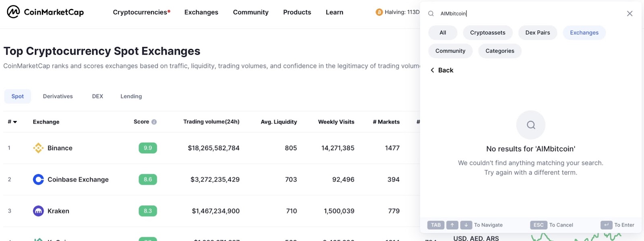This screenshot has height=241, width=644.
Task: Switch to the Lending tab
Action: (131, 96)
